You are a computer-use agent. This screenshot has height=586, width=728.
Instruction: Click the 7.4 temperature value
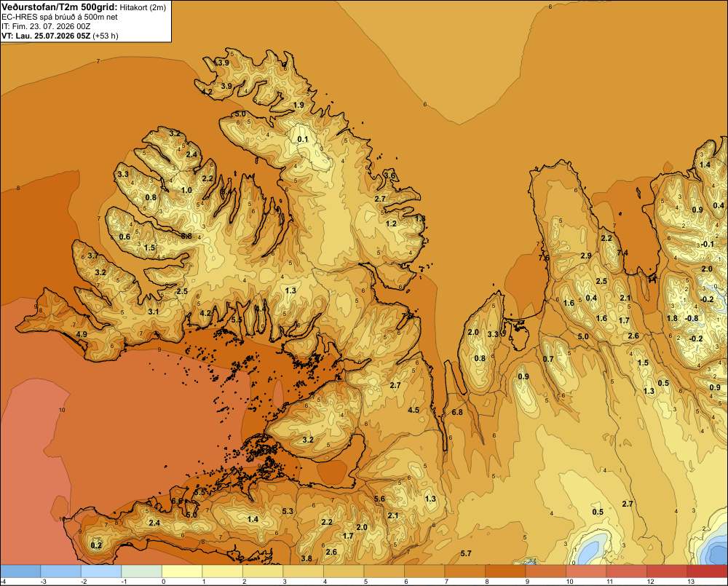click(x=622, y=253)
